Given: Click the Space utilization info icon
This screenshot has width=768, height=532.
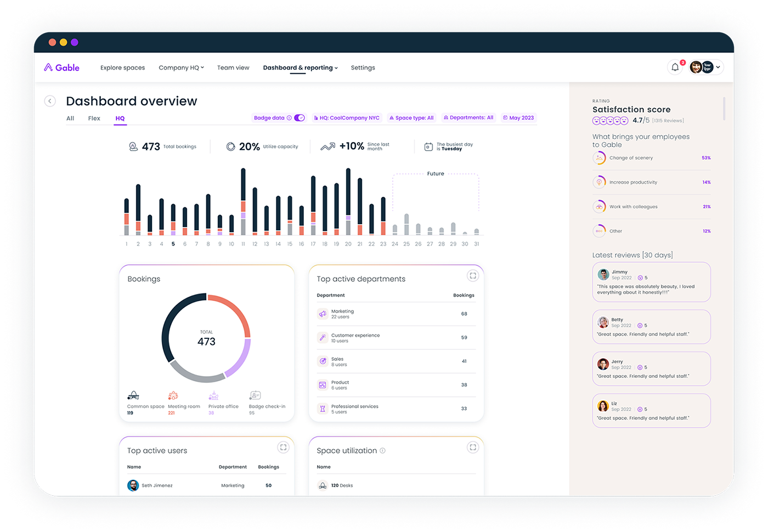Looking at the screenshot, I should pos(382,451).
